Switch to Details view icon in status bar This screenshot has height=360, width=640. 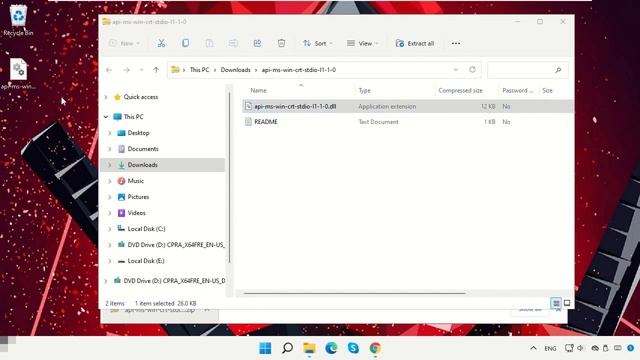click(x=556, y=303)
